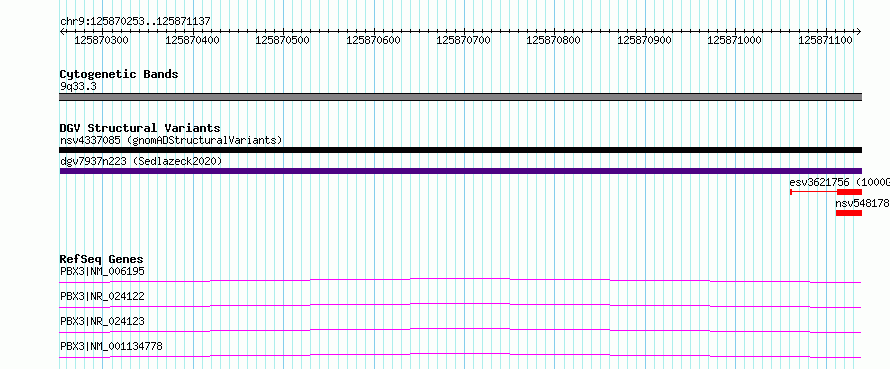Open variant nsv4337085 (gnomADStructuralVariants) label
Screen dimensions: 890x369
tap(171, 140)
